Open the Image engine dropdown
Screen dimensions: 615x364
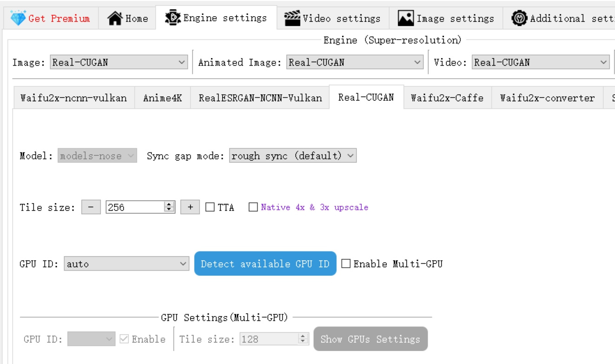119,62
